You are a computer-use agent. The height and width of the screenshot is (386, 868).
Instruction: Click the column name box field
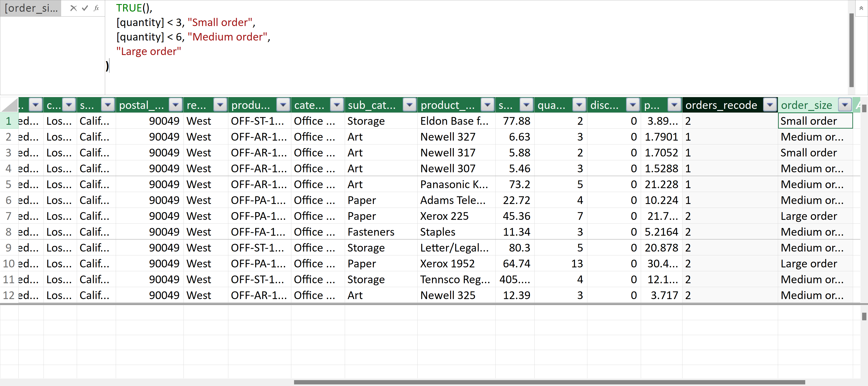(x=31, y=8)
